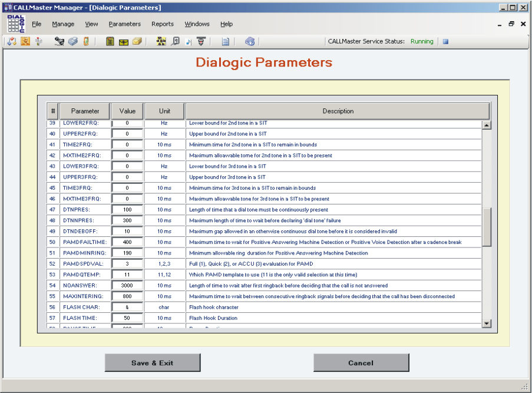This screenshot has height=393, width=532.
Task: Click the UPPER2FRQ value field
Action: 127,134
